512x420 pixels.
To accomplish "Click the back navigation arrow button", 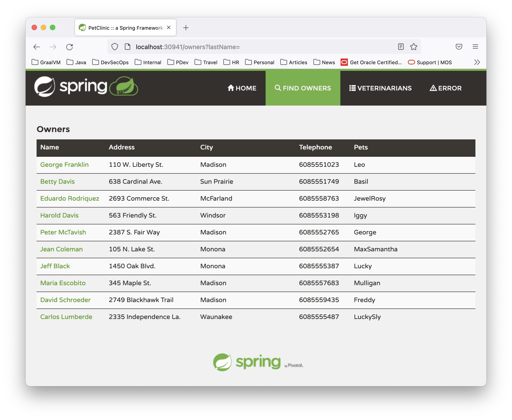I will (37, 47).
